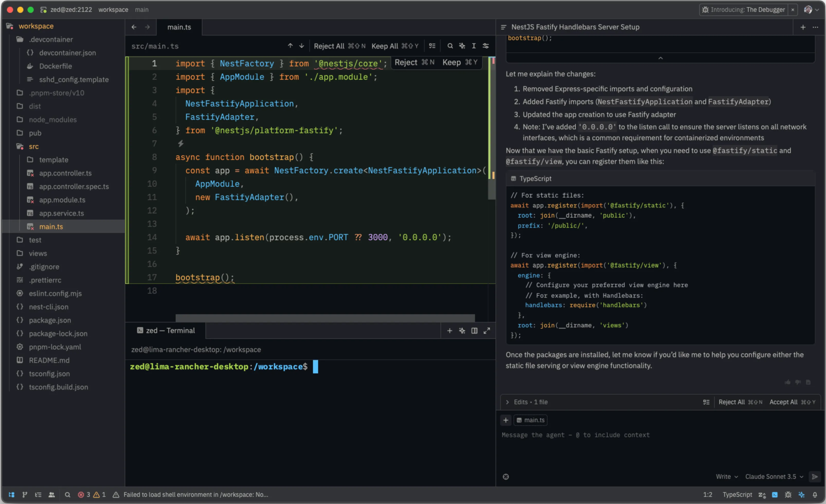The height and width of the screenshot is (504, 826).
Task: Open editor controls with the sliders icon
Action: pos(486,46)
